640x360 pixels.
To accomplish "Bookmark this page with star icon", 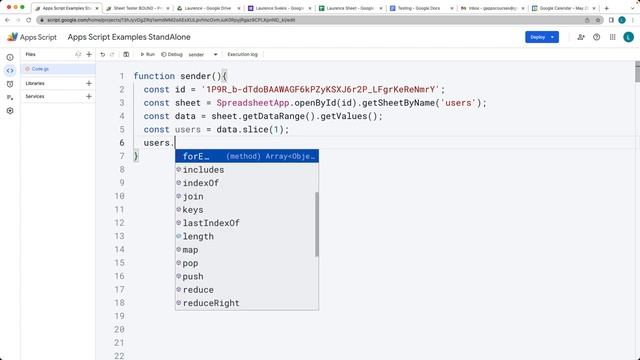I will point(598,20).
